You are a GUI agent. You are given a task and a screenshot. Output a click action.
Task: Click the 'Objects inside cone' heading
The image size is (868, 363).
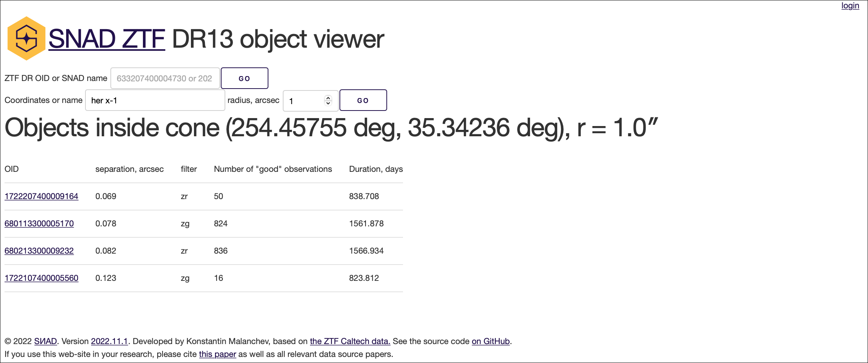[331, 128]
